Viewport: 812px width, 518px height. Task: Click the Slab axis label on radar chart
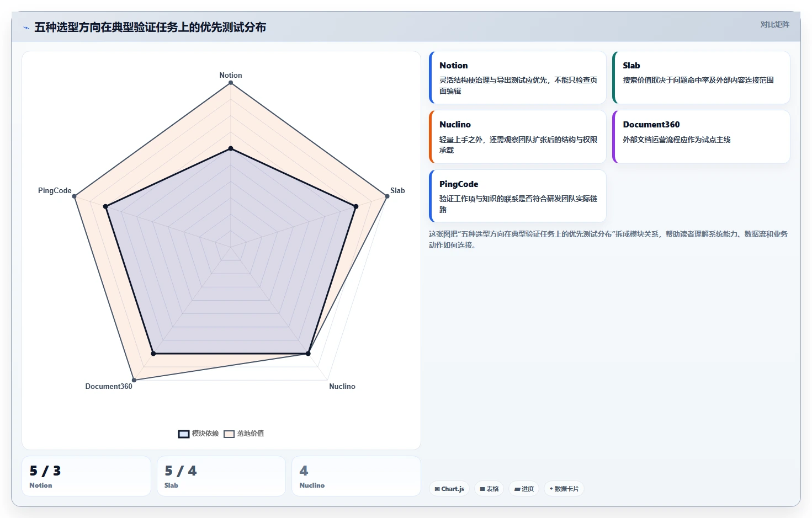(397, 190)
